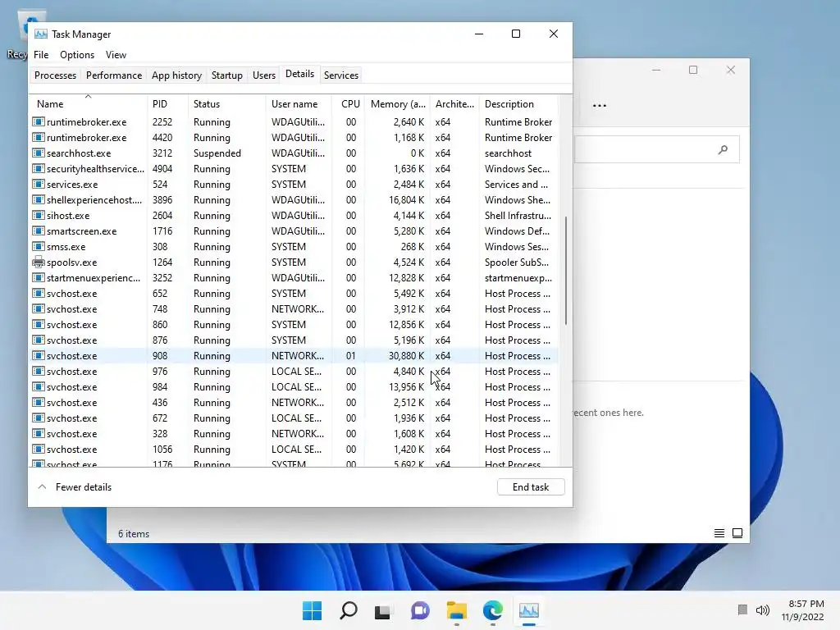
Task: Select runtimebroker.exe with PID 4420
Action: 294,138
